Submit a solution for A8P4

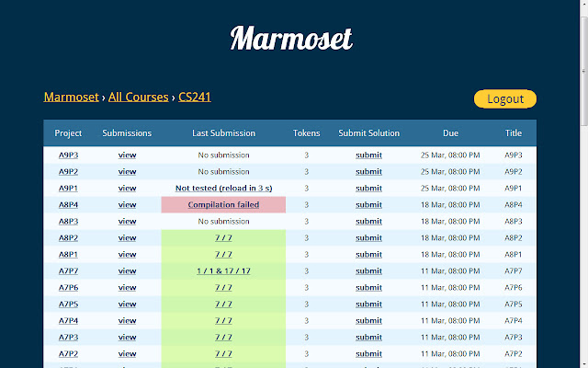click(x=369, y=204)
